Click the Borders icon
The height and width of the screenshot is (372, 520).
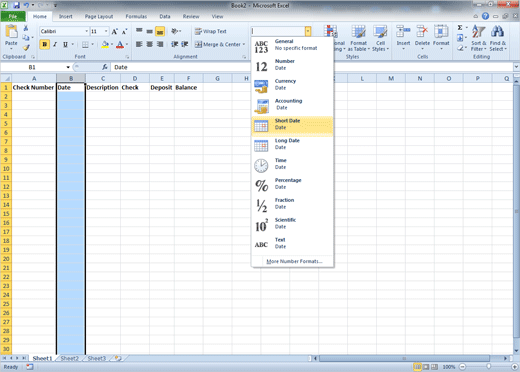click(85, 44)
